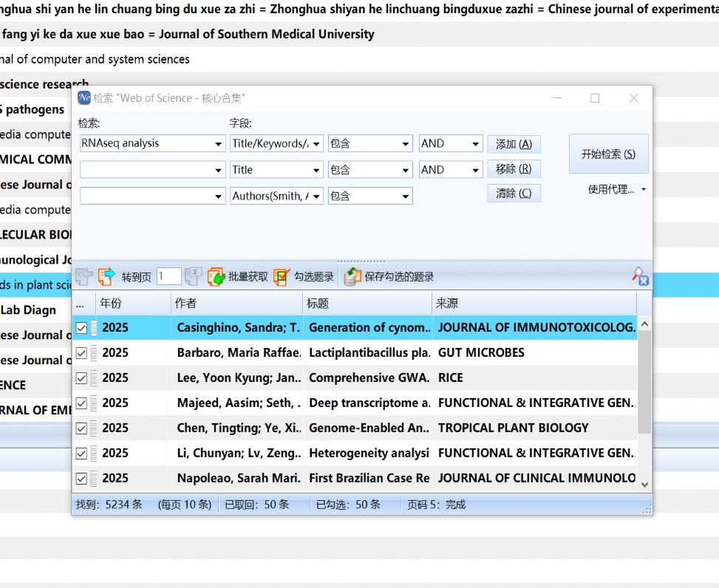Click the results list scroll down arrow
Image resolution: width=719 pixels, height=588 pixels.
(644, 485)
